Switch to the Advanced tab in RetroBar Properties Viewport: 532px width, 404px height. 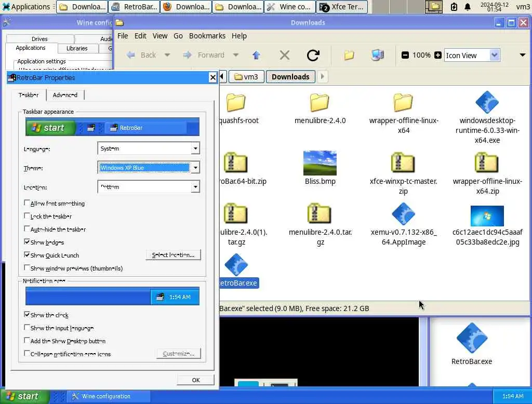click(65, 95)
